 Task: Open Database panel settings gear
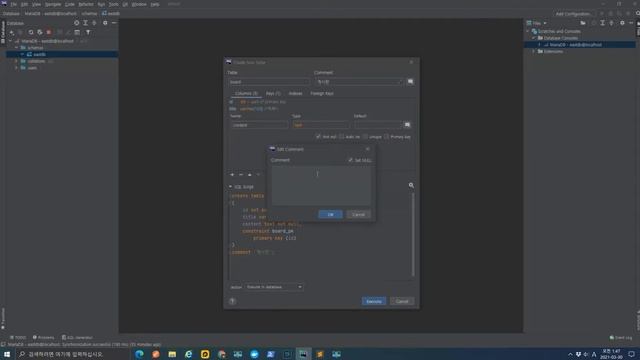coord(105,23)
